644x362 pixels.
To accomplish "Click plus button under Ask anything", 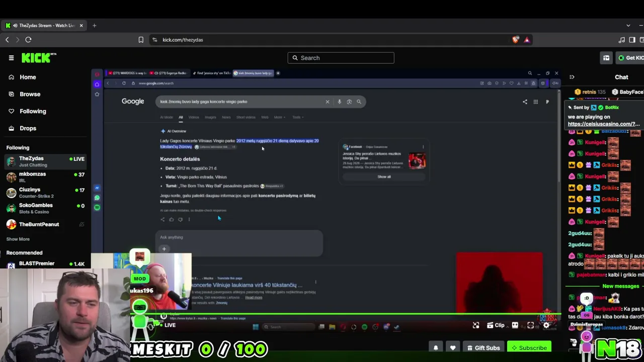I will tap(164, 249).
